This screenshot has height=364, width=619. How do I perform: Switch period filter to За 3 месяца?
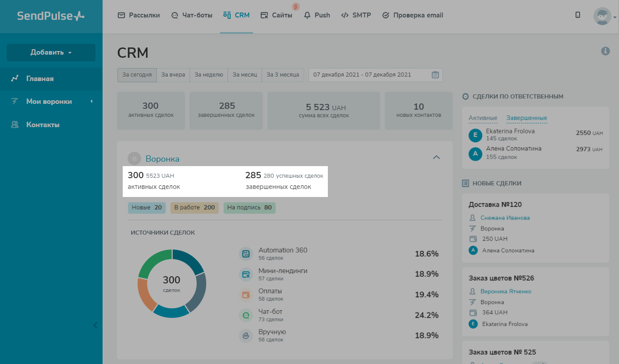[283, 75]
